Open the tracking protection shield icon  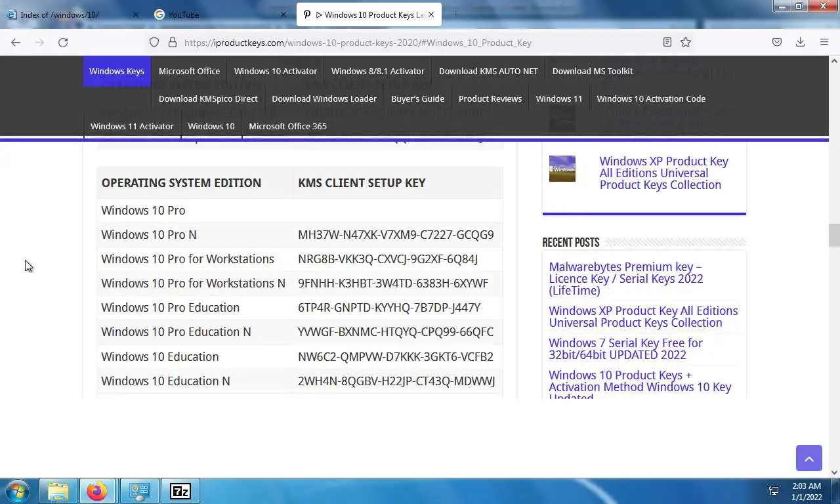[x=154, y=43]
